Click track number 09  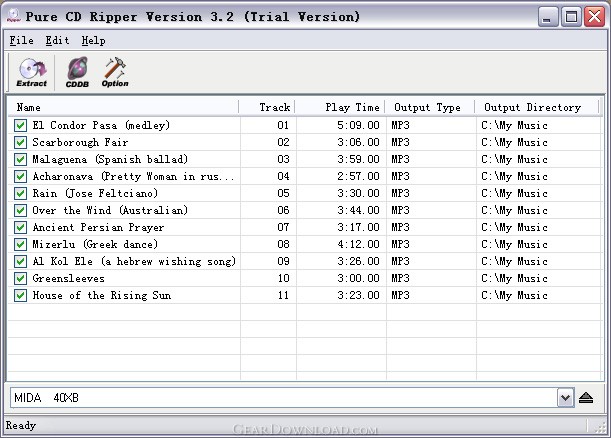click(x=283, y=261)
